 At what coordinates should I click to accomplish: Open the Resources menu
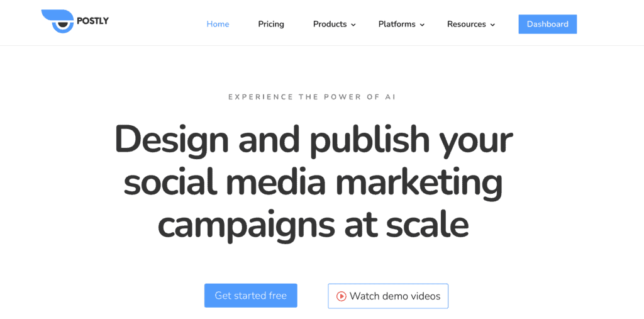tap(466, 24)
